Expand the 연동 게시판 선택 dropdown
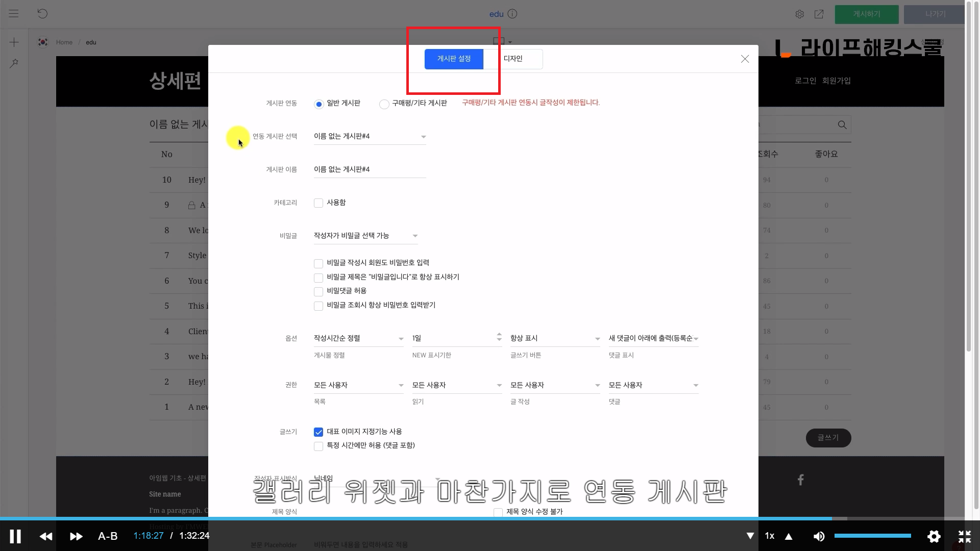Viewport: 980px width, 551px height. [x=370, y=136]
